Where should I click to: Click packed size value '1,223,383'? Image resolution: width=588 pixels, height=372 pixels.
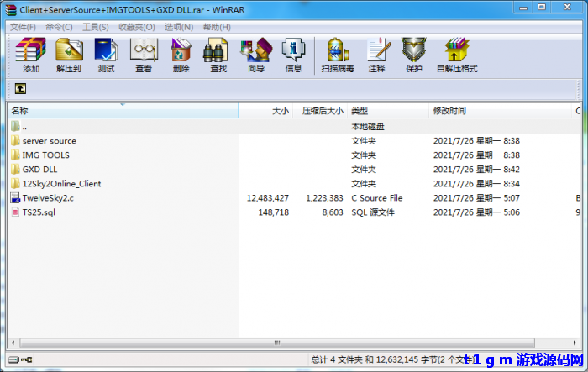pos(324,198)
